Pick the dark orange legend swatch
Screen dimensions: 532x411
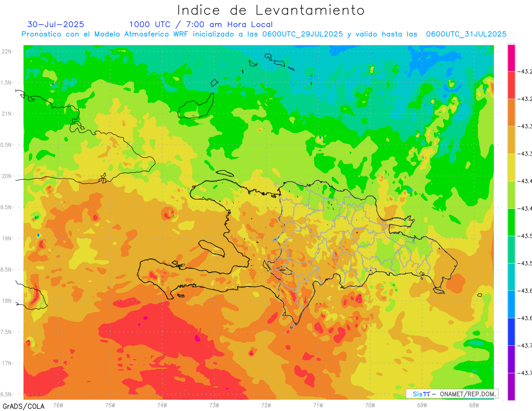(x=511, y=113)
